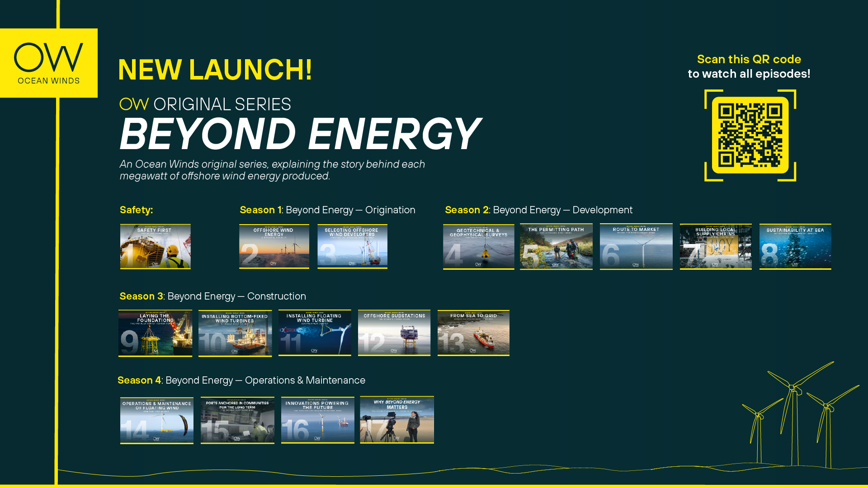868x488 pixels.
Task: Select episode 2 Offshore Wind Energy
Action: pos(274,246)
